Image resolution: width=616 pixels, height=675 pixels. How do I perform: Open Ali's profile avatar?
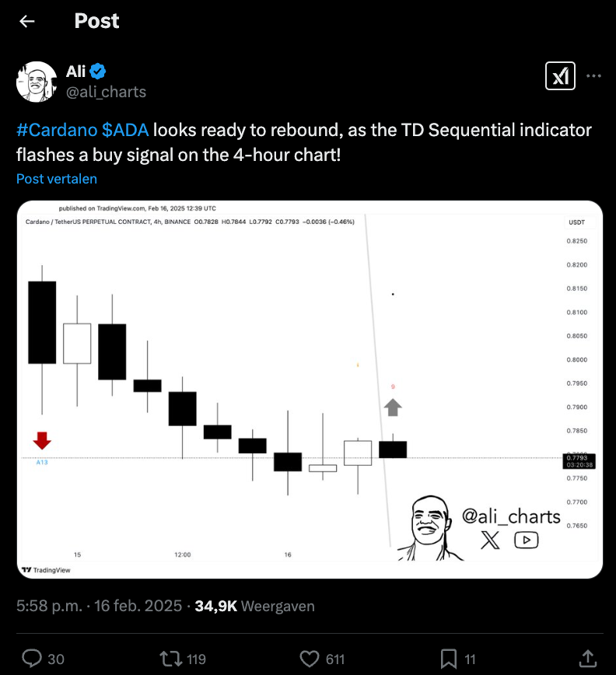(37, 82)
